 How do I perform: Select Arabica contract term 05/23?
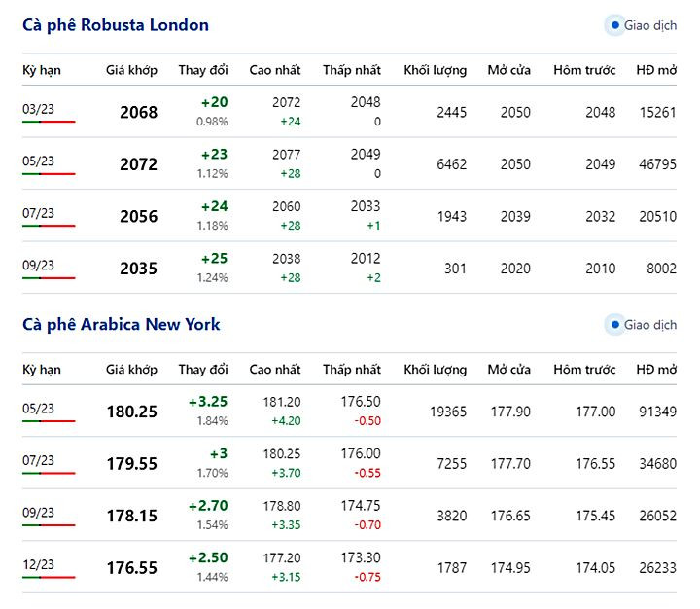[x=38, y=409]
